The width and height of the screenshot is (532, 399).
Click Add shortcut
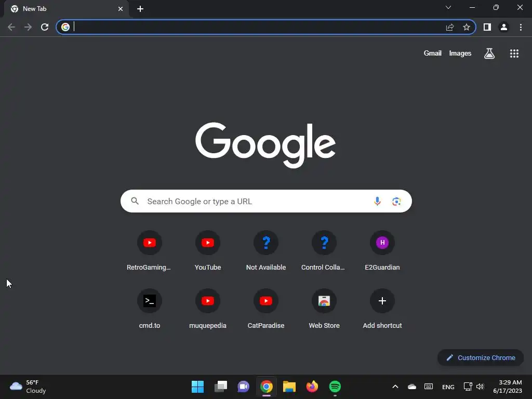click(382, 309)
